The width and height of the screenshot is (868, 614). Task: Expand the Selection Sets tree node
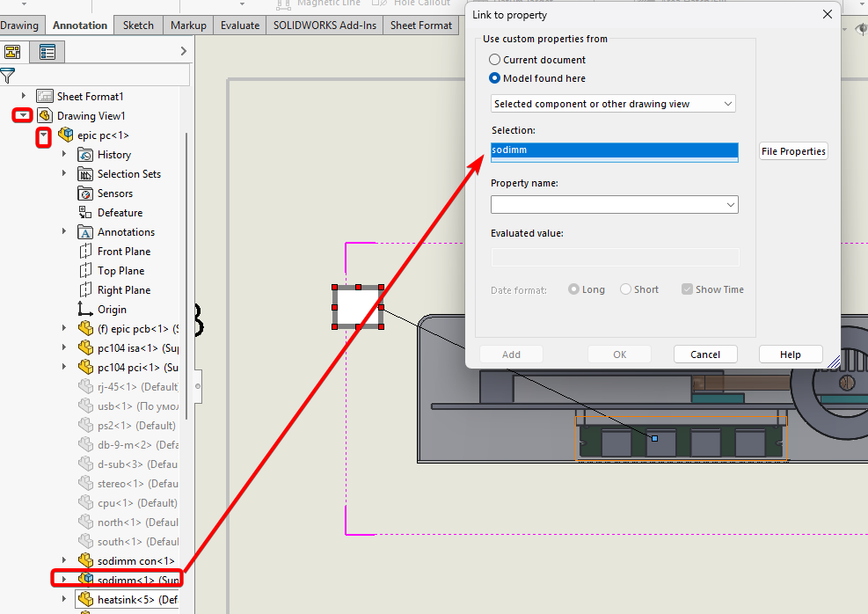pos(64,173)
